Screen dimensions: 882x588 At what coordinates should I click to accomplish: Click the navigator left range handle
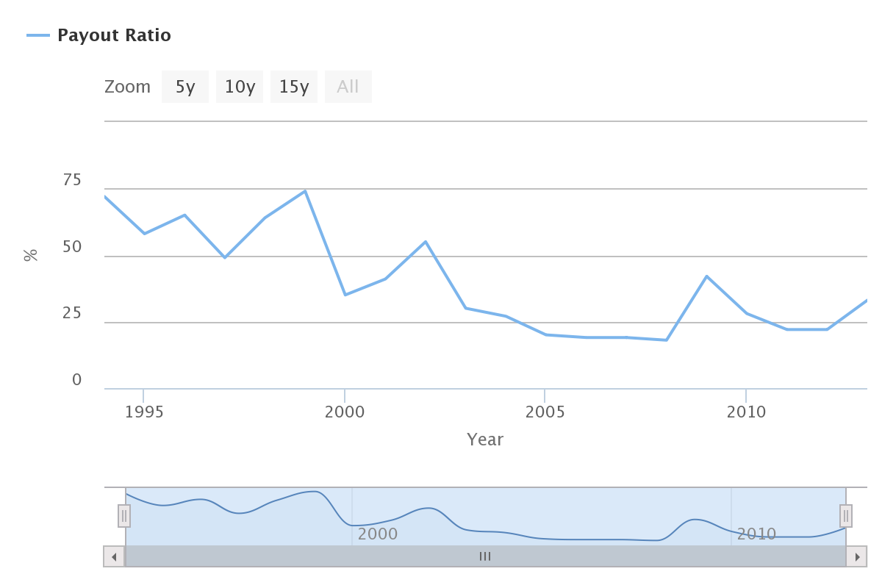click(x=124, y=516)
